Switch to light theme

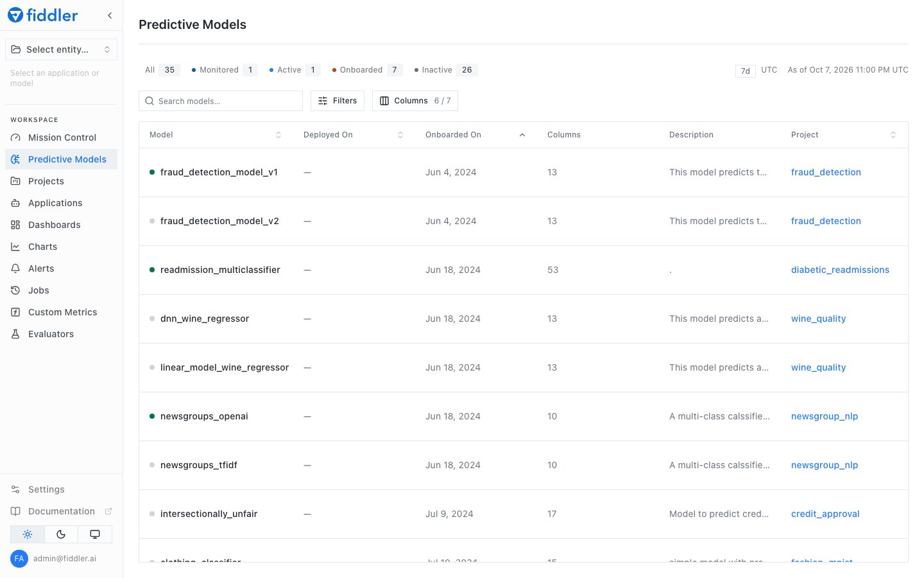(28, 534)
